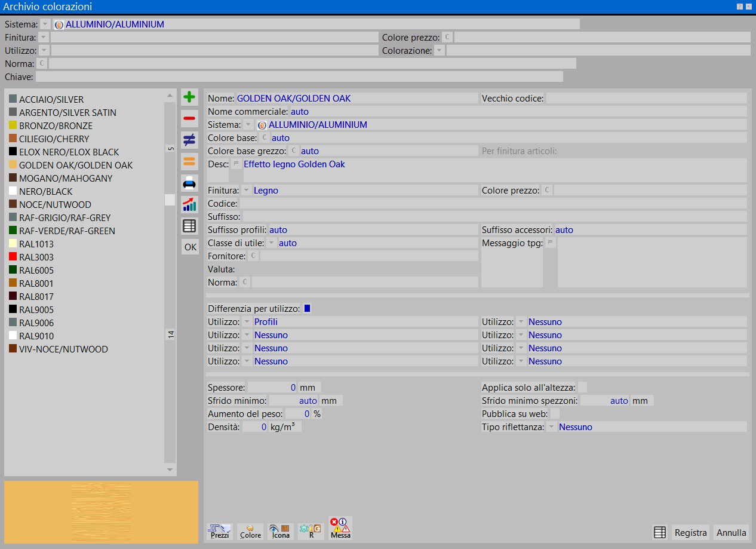The height and width of the screenshot is (549, 756).
Task: Toggle the Differenzia per utilizzo checkbox
Action: click(x=308, y=309)
